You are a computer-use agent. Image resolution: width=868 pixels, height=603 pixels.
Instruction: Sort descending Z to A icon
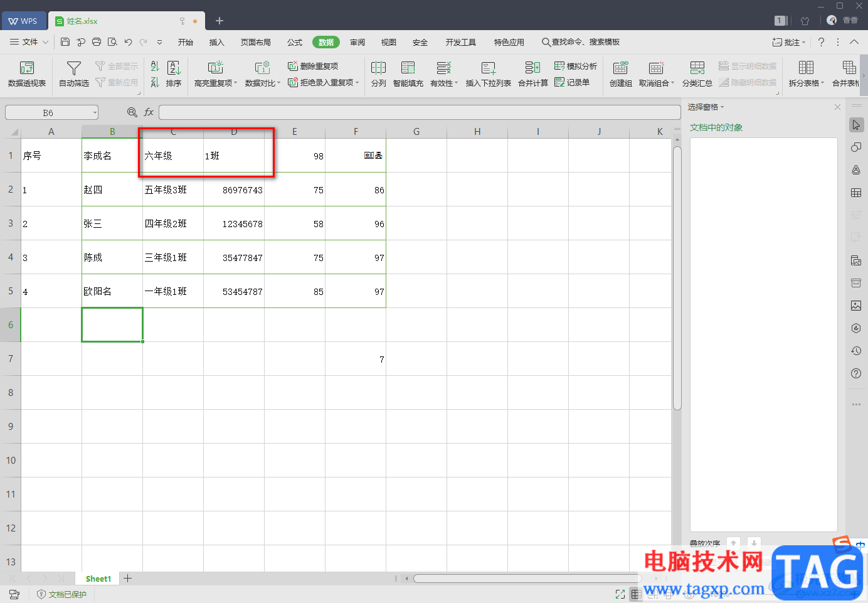[155, 82]
